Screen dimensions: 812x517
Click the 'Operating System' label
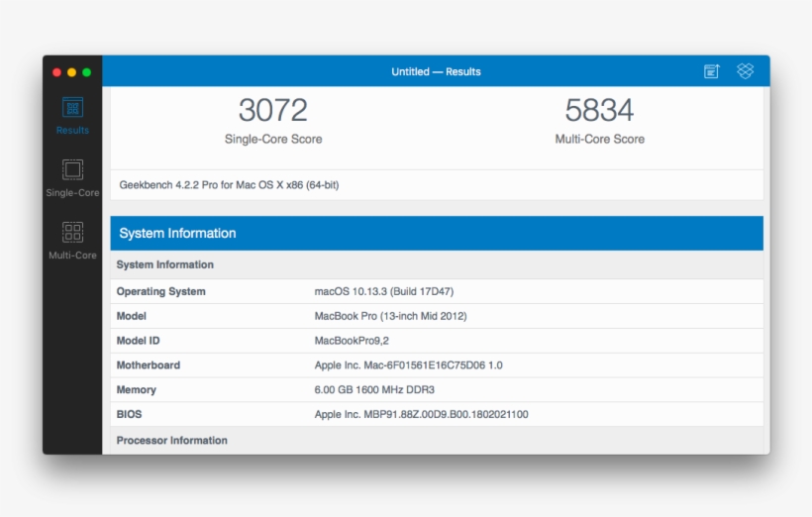[x=161, y=291]
